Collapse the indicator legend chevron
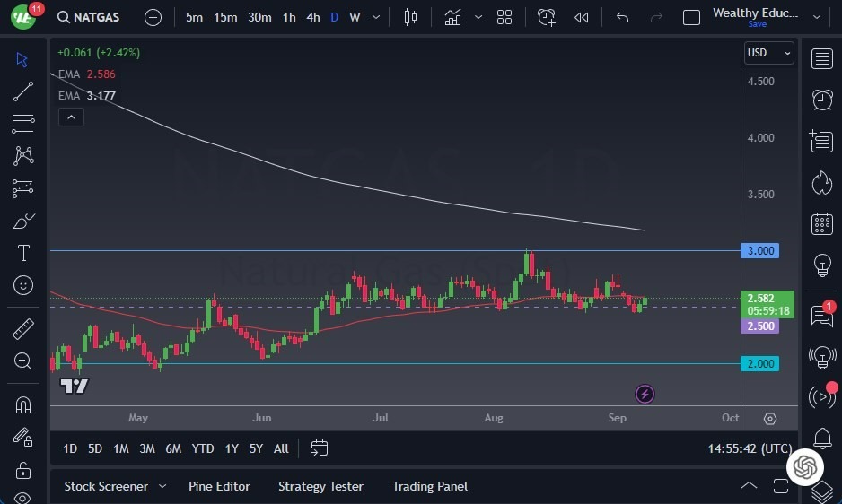The image size is (842, 504). point(70,117)
